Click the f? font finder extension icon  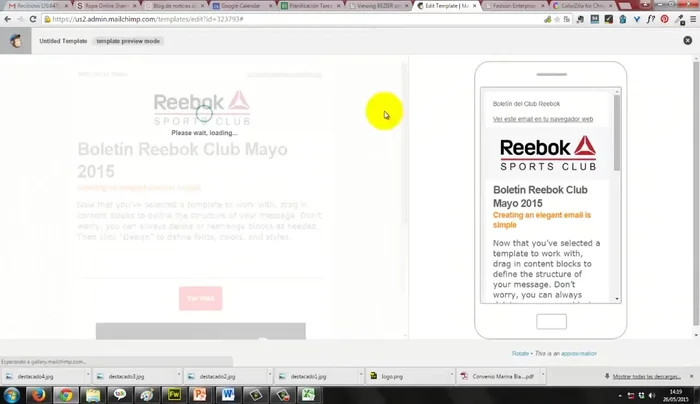click(x=651, y=19)
